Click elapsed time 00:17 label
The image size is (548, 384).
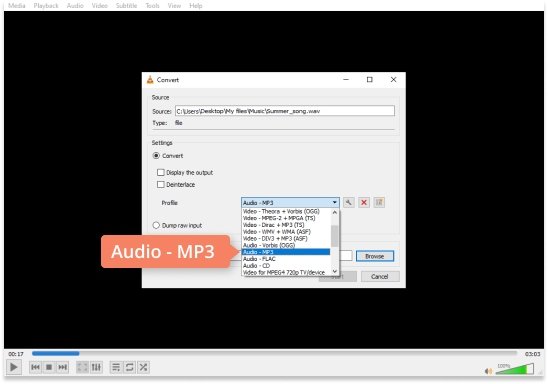click(16, 354)
